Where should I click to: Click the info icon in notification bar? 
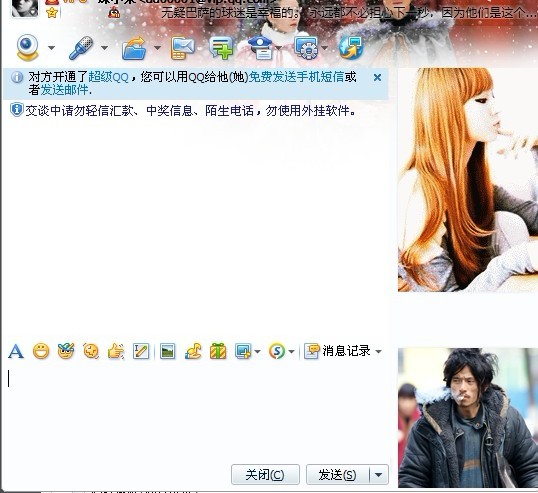[17, 77]
